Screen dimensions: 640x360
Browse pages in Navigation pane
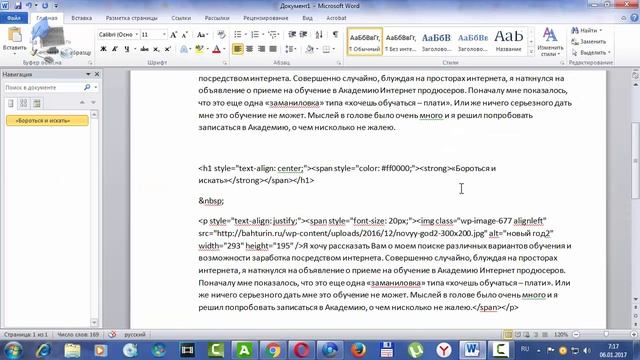(24, 103)
